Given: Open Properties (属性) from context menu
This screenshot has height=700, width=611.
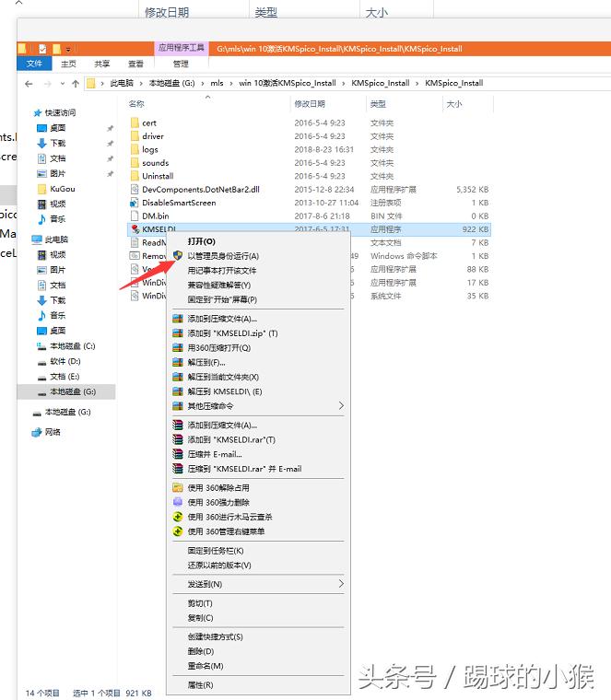Looking at the screenshot, I should click(x=200, y=685).
